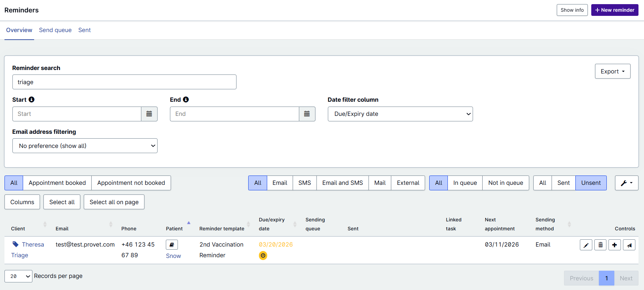Sort by Reminder template column arrows
Screen dimensions: 644x290
[x=248, y=224]
